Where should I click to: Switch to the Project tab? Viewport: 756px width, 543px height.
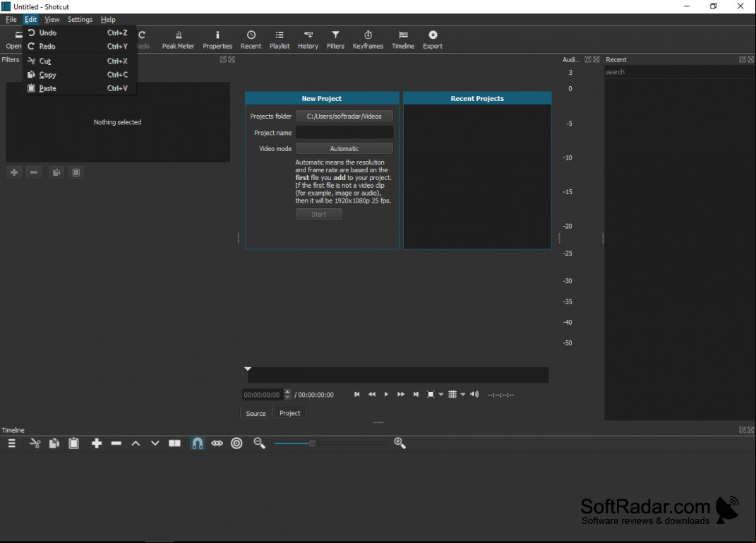click(290, 413)
